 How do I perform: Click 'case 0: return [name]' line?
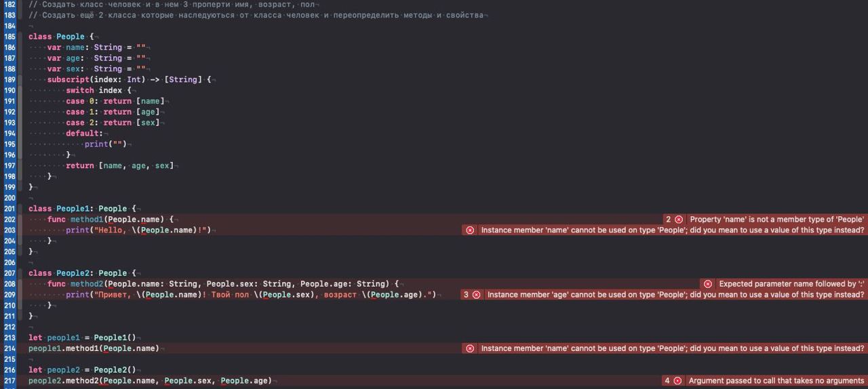pyautogui.click(x=115, y=101)
